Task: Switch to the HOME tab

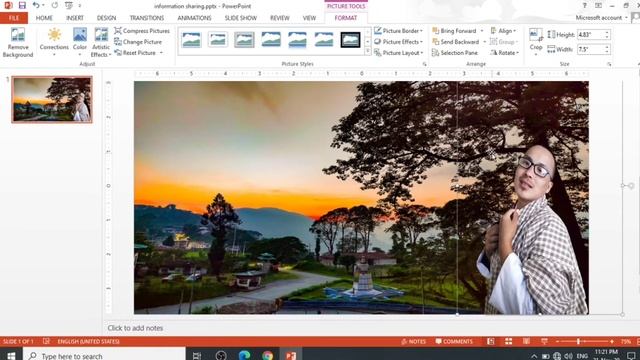Action: (44, 18)
